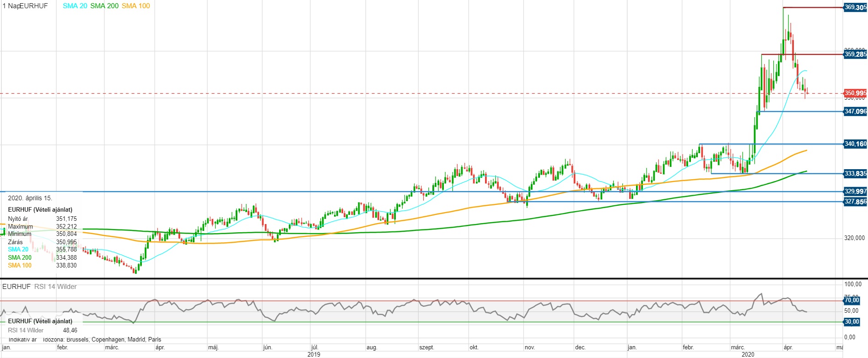The width and height of the screenshot is (868, 358).
Task: Click the 2020 'márc.' label on time axis
Action: [738, 347]
